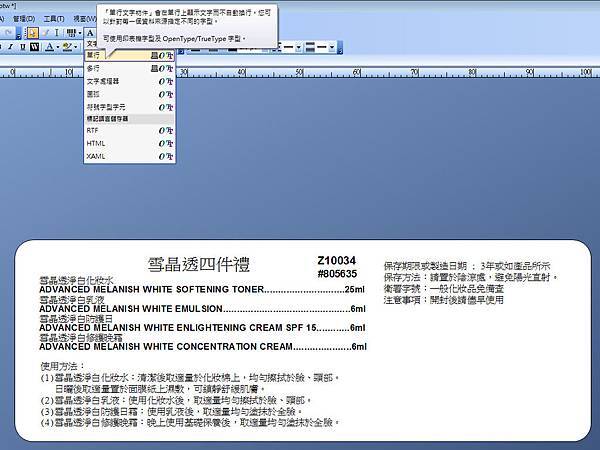Open the line style dropdown arrow
Viewport: 600px width, 450px height.
[298, 47]
